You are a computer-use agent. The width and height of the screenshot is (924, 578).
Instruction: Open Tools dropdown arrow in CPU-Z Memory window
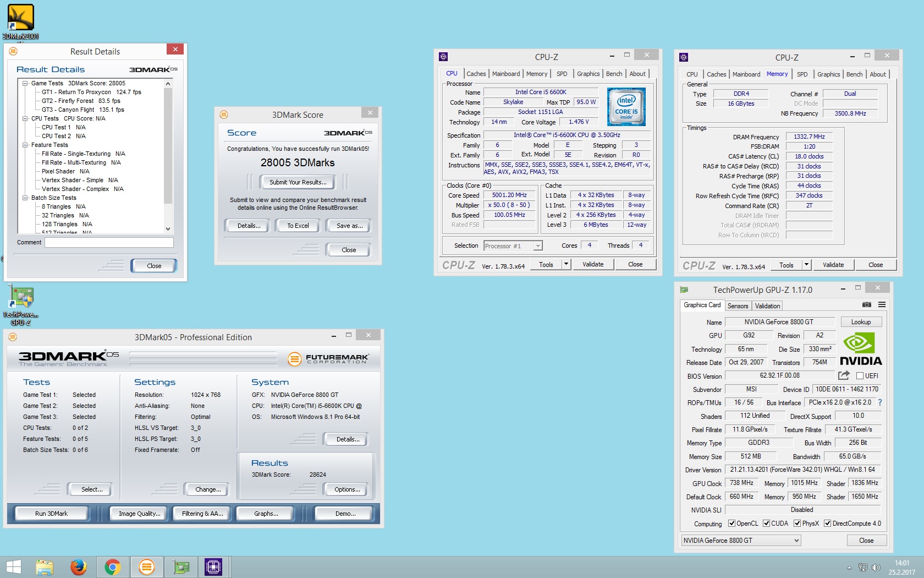tap(806, 265)
